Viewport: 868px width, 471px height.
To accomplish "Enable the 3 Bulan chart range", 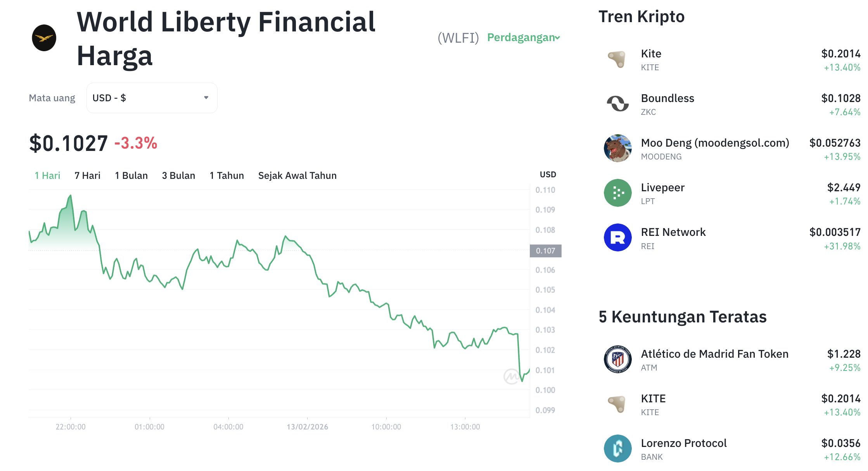I will tap(179, 175).
